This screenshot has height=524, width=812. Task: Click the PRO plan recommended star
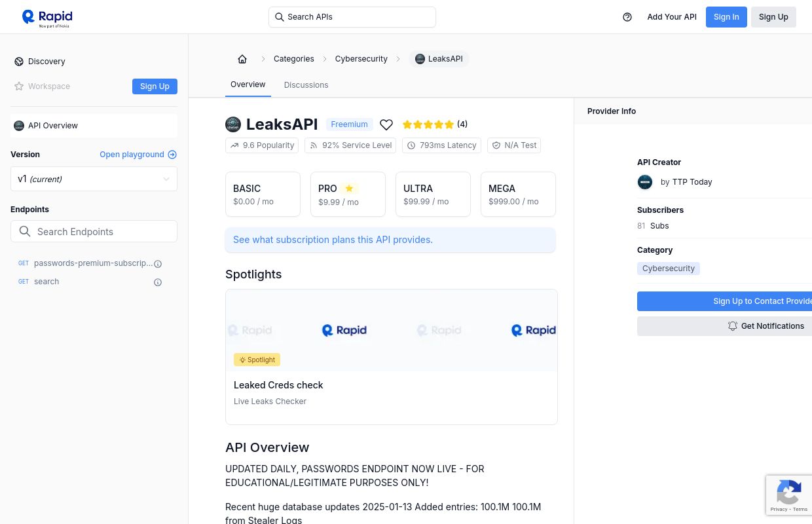coord(349,189)
